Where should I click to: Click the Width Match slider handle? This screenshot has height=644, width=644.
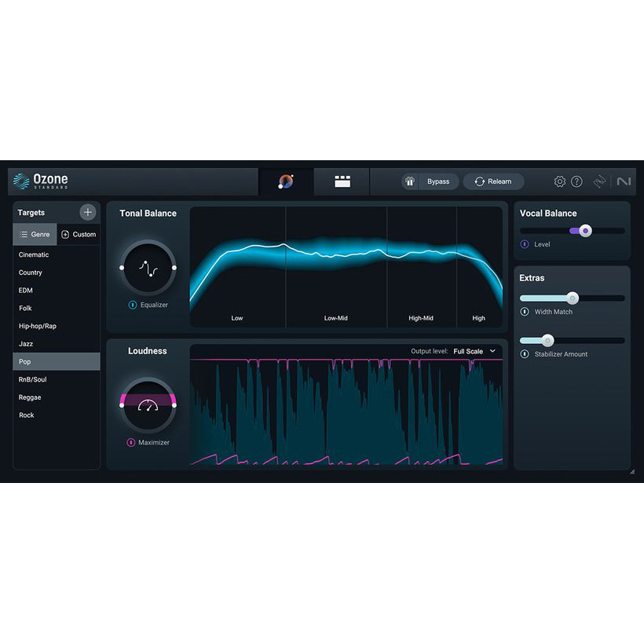coord(572,298)
